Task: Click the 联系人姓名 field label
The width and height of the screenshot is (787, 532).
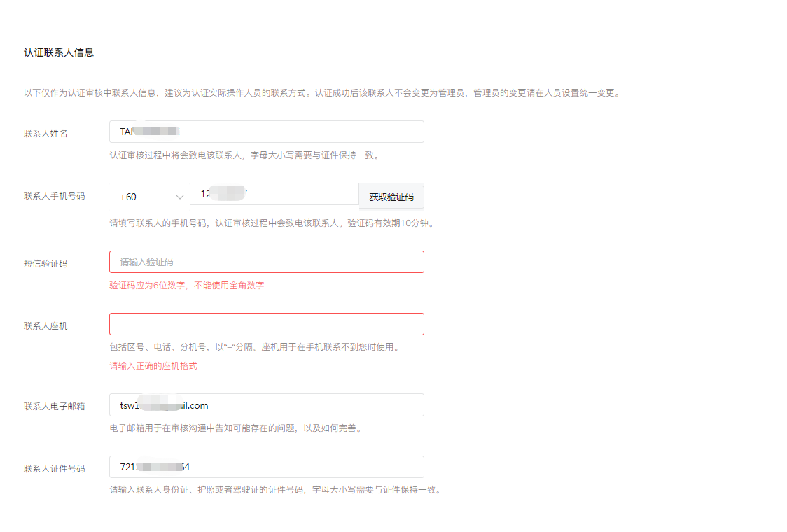Action: point(46,133)
